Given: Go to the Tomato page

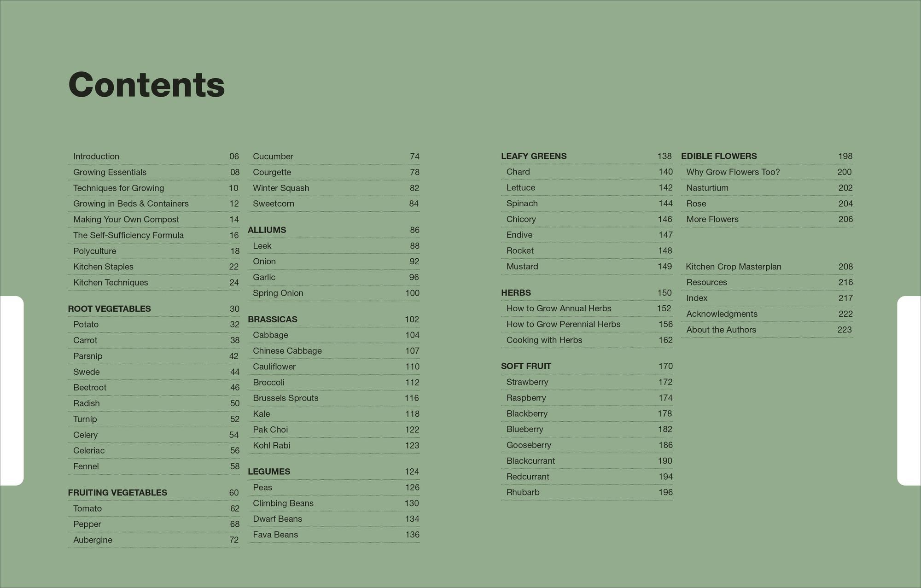Looking at the screenshot, I should [x=87, y=509].
